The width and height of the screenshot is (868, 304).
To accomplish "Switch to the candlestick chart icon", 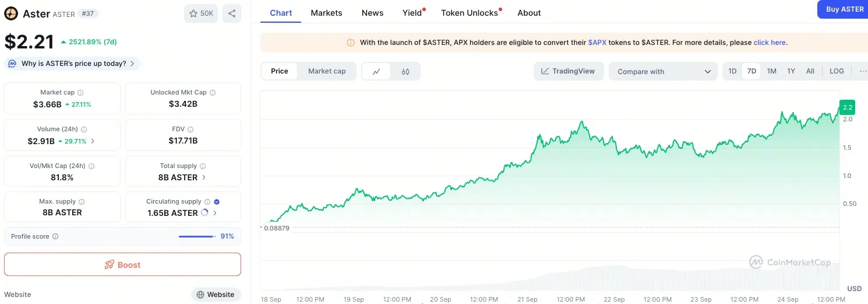I will point(405,72).
